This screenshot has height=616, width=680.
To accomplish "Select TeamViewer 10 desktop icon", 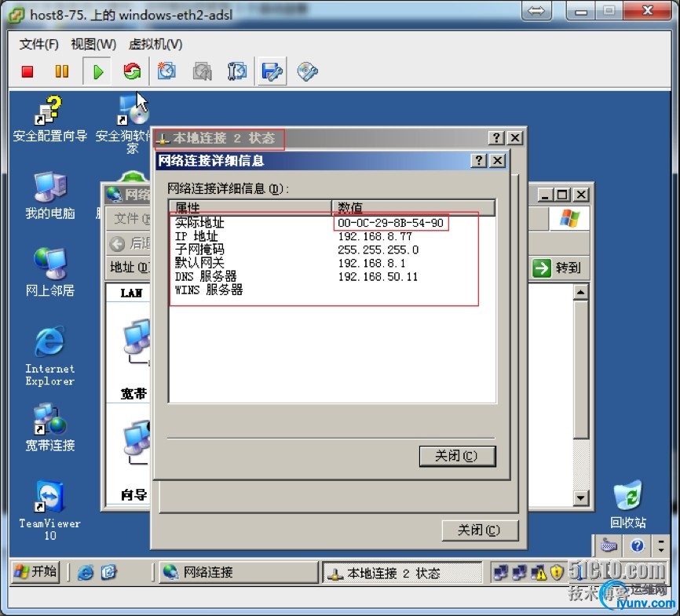I will click(x=50, y=510).
